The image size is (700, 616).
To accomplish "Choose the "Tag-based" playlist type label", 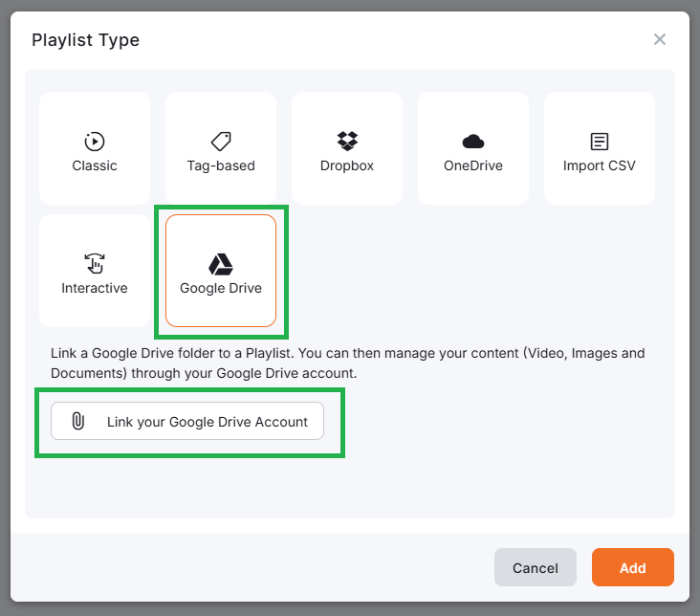I will coord(221,165).
